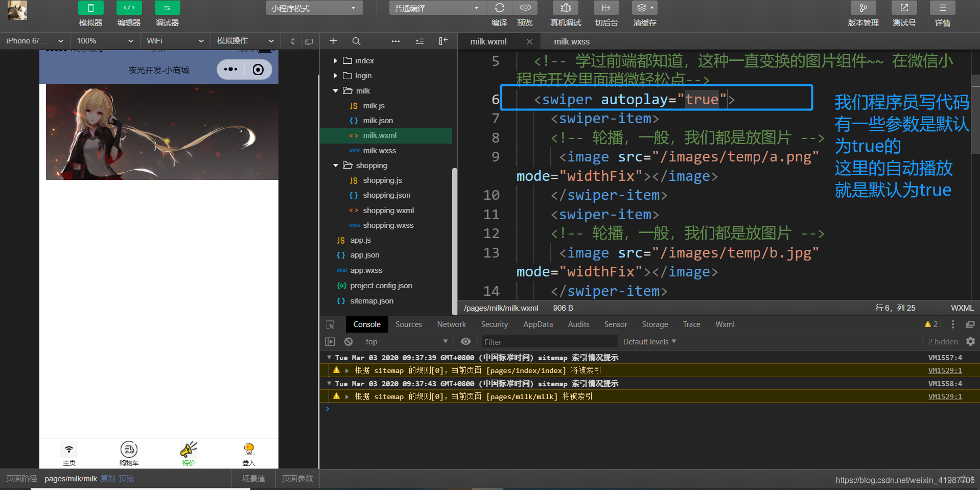
Task: Collapse the milk folder
Action: point(336,91)
